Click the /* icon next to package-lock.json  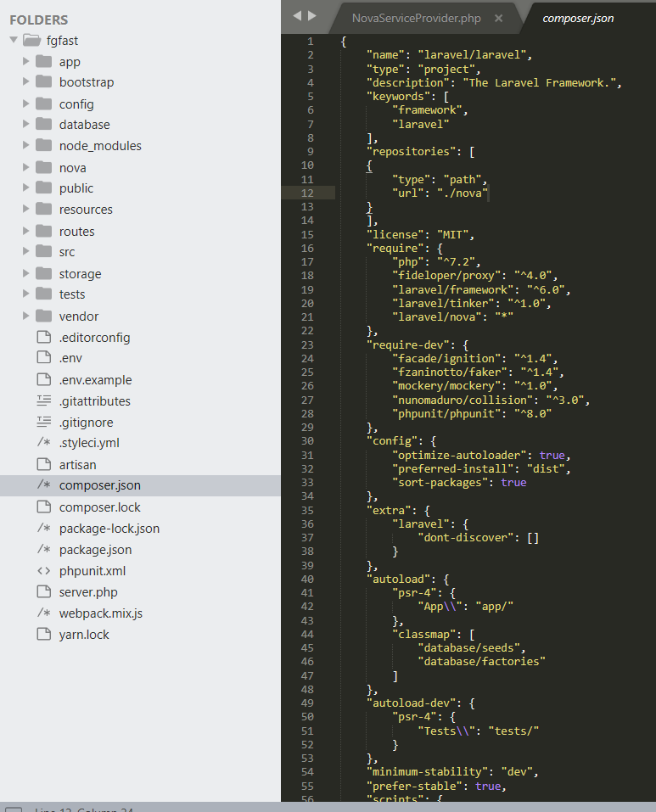click(x=46, y=529)
